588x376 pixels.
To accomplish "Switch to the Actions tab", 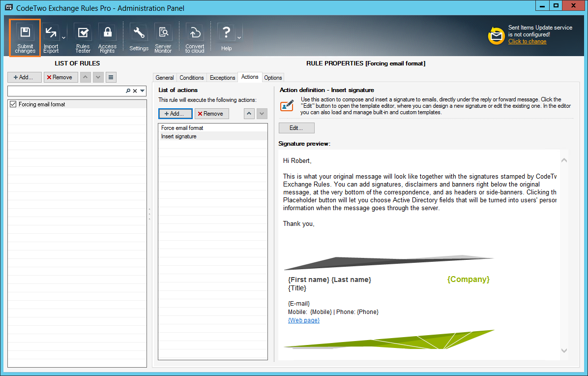I will pyautogui.click(x=250, y=77).
